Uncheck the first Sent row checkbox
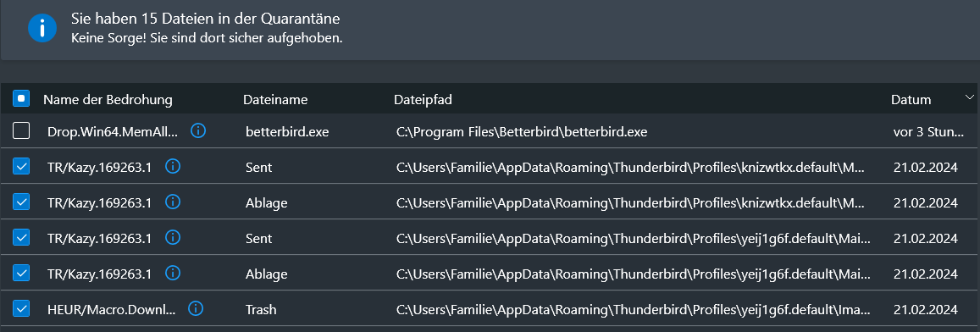 pyautogui.click(x=21, y=166)
